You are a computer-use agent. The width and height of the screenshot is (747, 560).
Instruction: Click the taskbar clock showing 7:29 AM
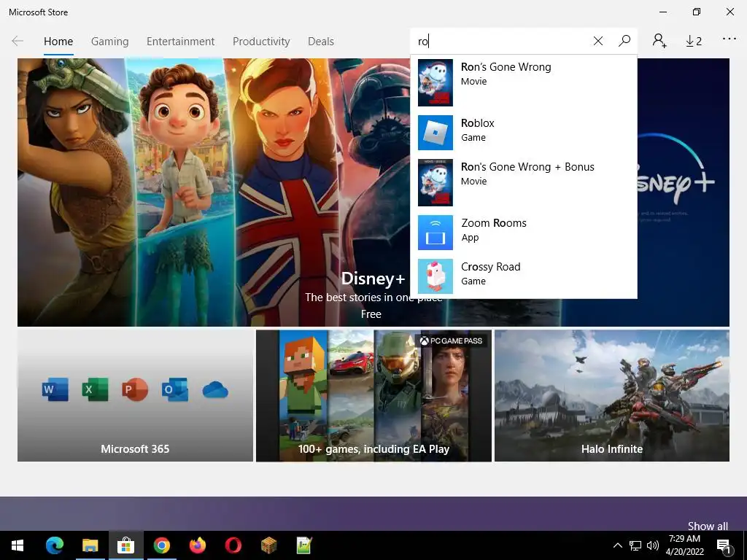(x=684, y=545)
